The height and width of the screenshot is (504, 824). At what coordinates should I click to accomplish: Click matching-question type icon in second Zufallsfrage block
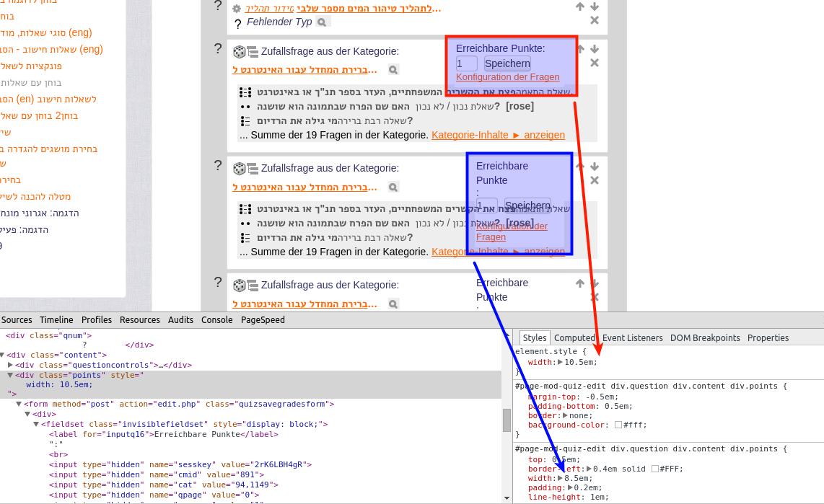tap(245, 210)
